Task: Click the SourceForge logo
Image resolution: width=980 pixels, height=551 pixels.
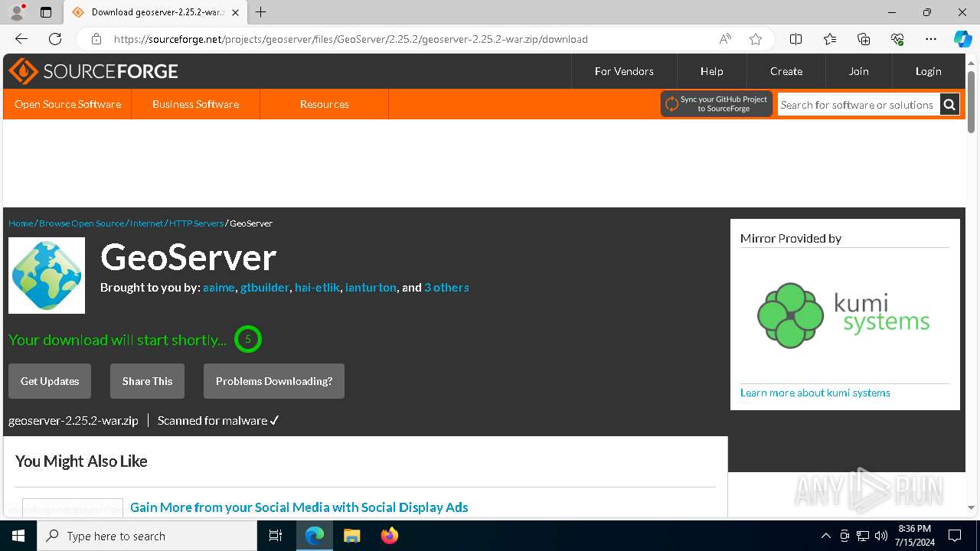Action: [x=93, y=71]
